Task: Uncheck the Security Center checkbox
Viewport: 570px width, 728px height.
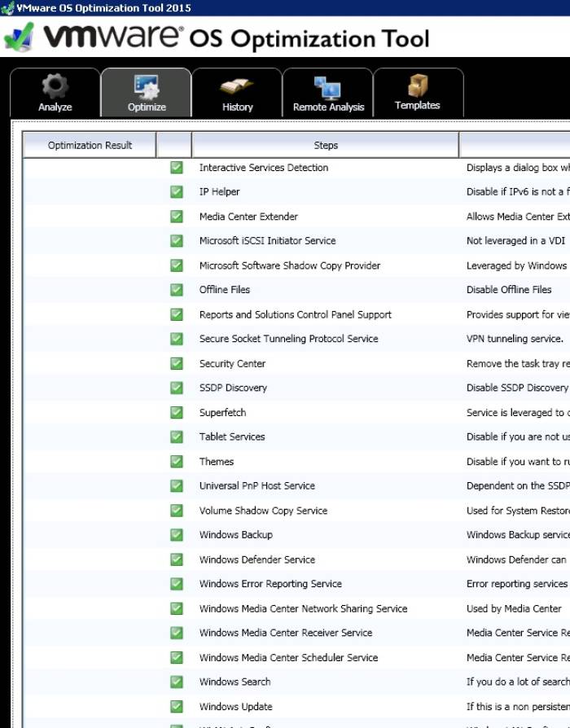Action: [177, 363]
